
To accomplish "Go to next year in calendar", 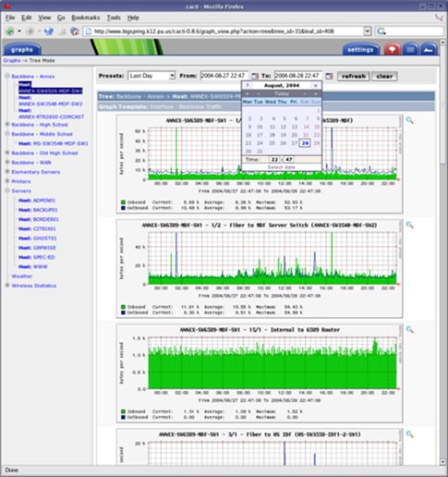I will click(316, 93).
